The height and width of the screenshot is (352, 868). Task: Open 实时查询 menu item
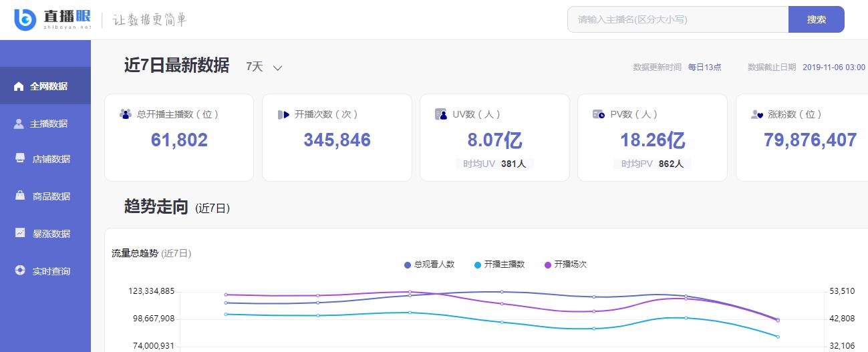pyautogui.click(x=45, y=271)
